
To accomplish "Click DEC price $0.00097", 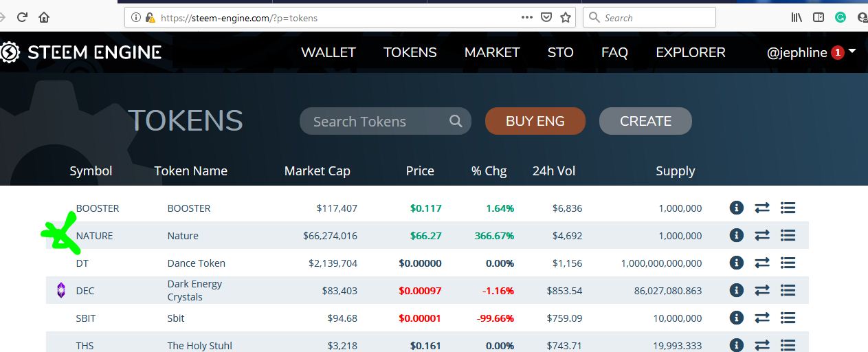I will pos(420,291).
